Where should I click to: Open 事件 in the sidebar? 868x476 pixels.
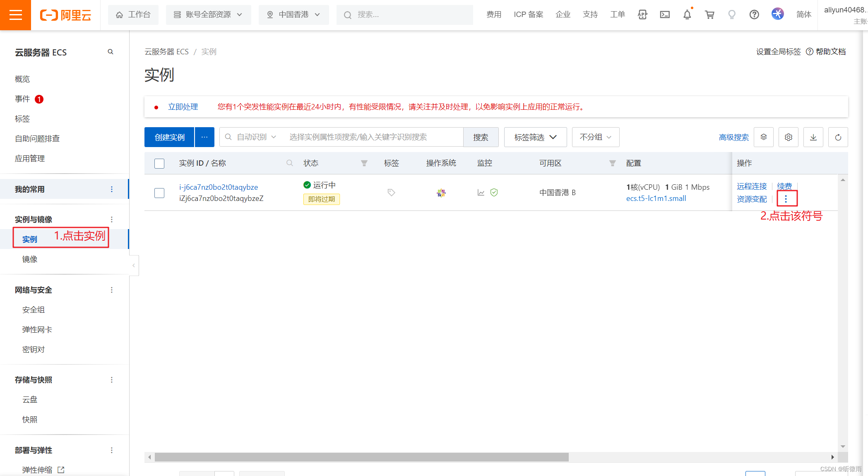[x=22, y=99]
